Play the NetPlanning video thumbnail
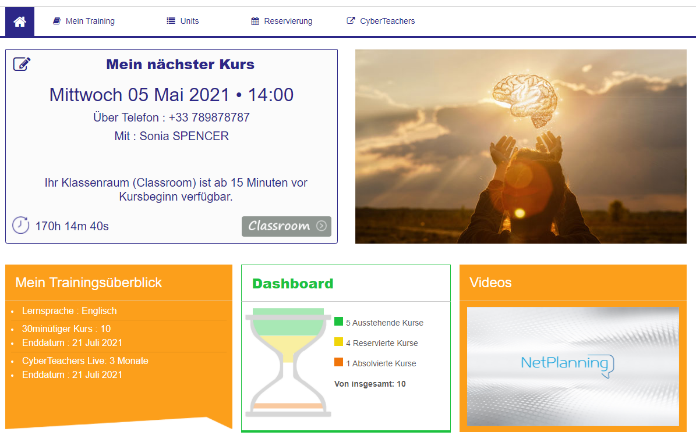 pyautogui.click(x=573, y=366)
